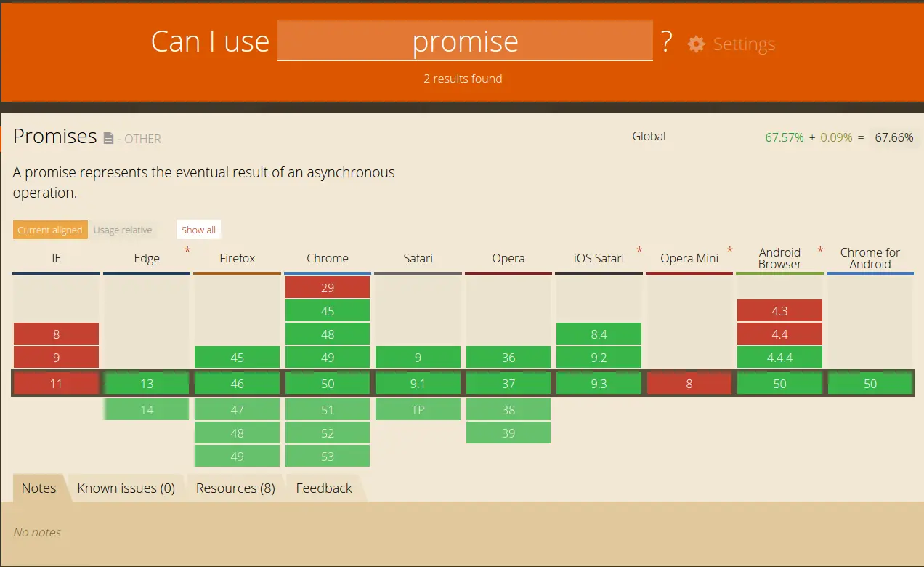Click the Android Browser column header
Screen dimensions: 924x567
(780, 258)
